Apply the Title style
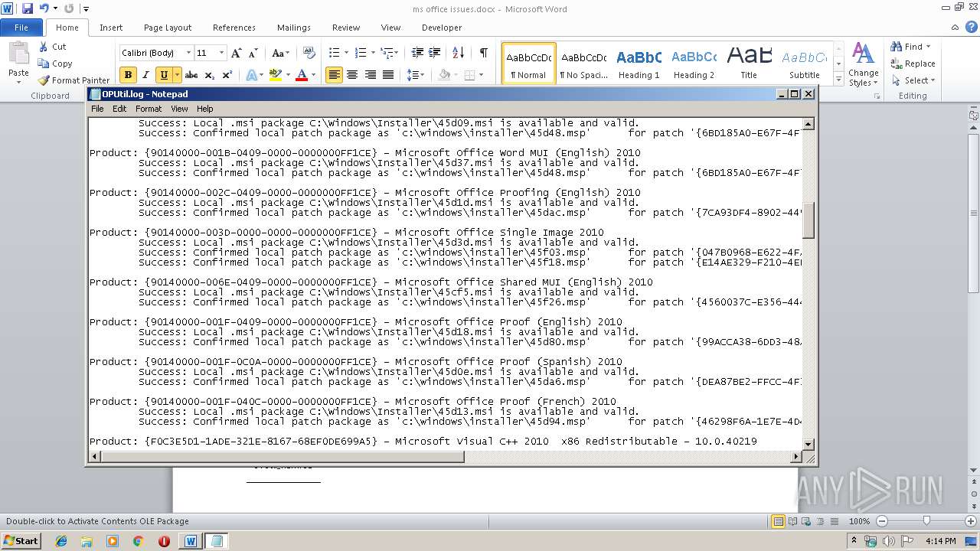The width and height of the screenshot is (980, 551). pyautogui.click(x=749, y=64)
